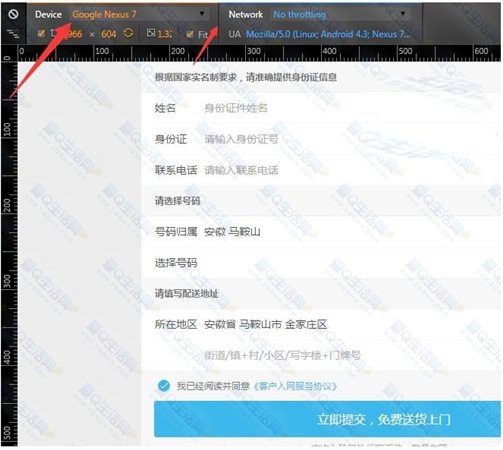
Task: Click the 根据国家实名制要求 notice text
Action: coord(246,77)
